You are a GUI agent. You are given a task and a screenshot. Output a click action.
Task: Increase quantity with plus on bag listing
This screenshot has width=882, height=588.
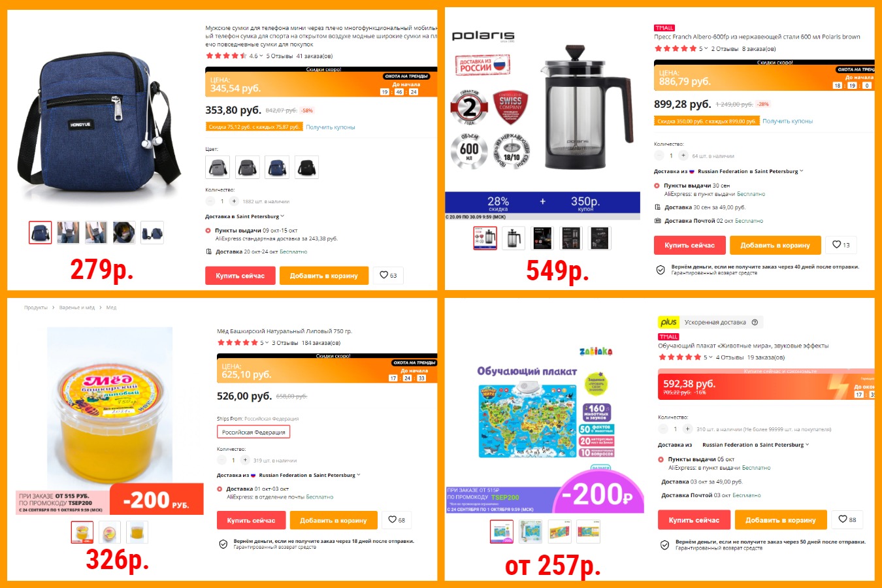coord(234,201)
